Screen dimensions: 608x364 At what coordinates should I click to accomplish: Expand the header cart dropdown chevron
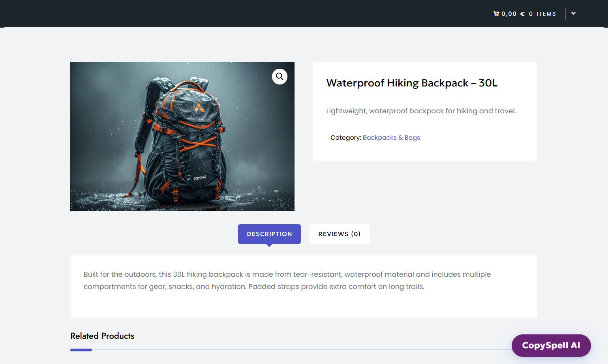[573, 13]
